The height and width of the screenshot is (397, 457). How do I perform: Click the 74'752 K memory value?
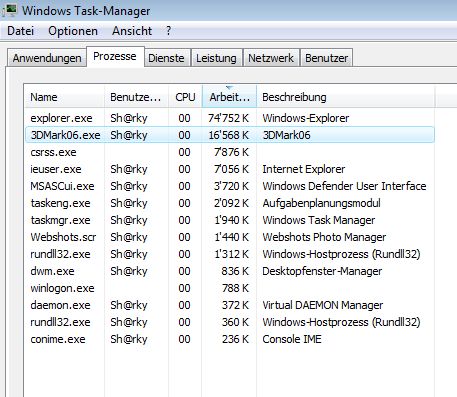(228, 118)
